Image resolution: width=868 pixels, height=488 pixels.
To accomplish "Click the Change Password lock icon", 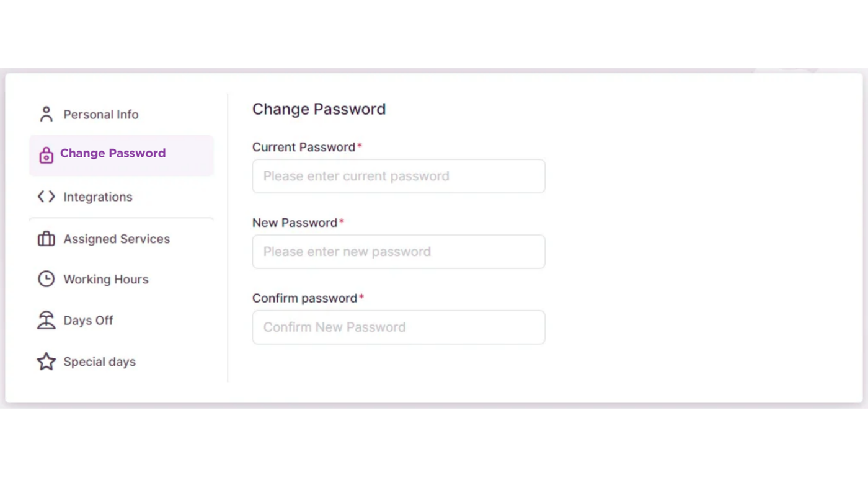I will (x=46, y=155).
